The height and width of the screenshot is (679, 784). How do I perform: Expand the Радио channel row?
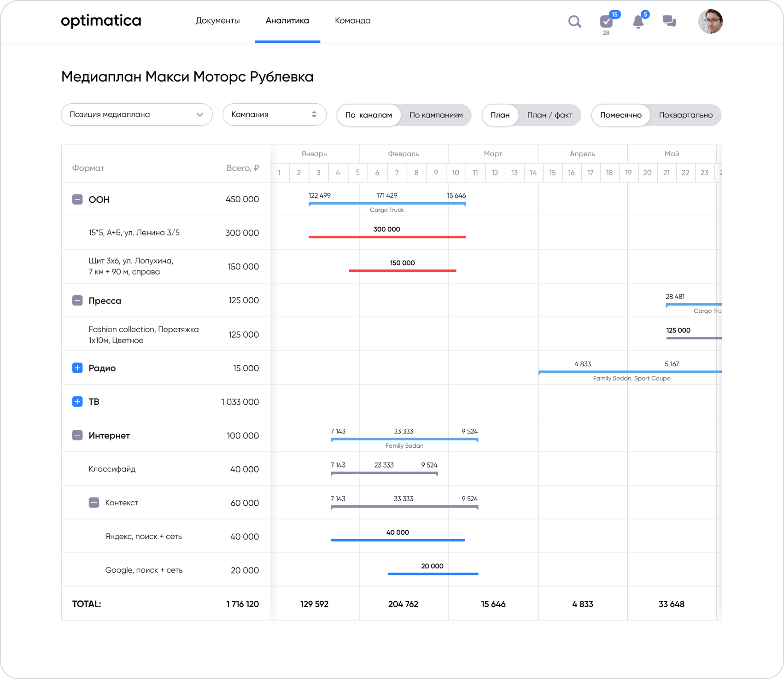(x=77, y=368)
